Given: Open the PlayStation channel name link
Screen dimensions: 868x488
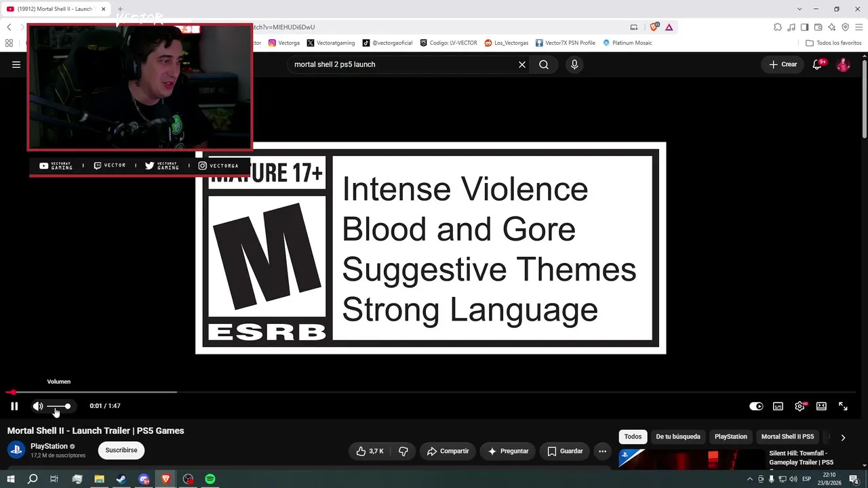Looking at the screenshot, I should 49,446.
